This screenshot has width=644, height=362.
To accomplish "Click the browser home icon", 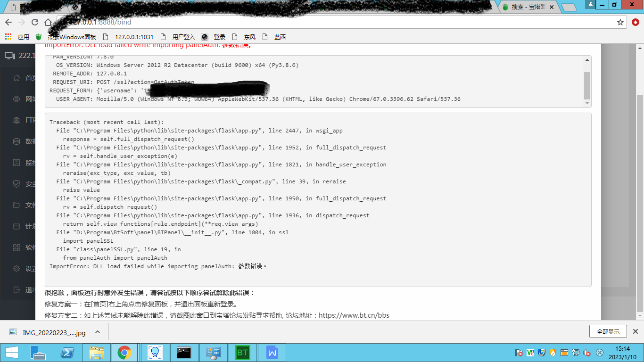I will coord(48,22).
